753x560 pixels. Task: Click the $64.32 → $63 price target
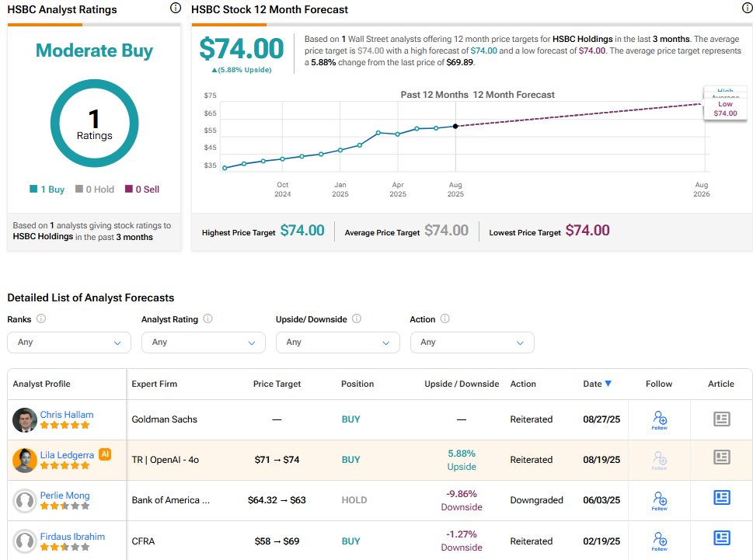(277, 500)
